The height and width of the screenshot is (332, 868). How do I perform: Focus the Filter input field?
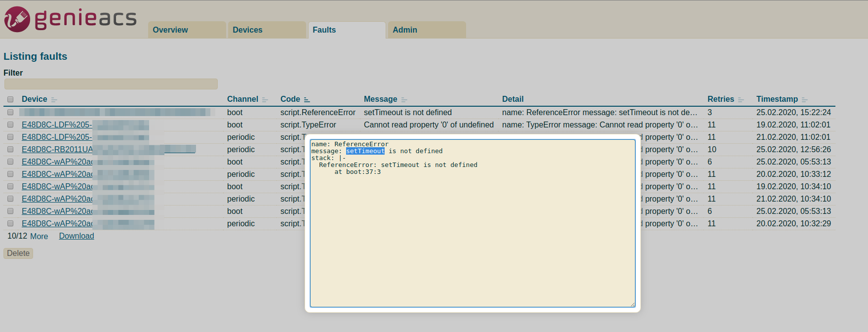point(111,84)
